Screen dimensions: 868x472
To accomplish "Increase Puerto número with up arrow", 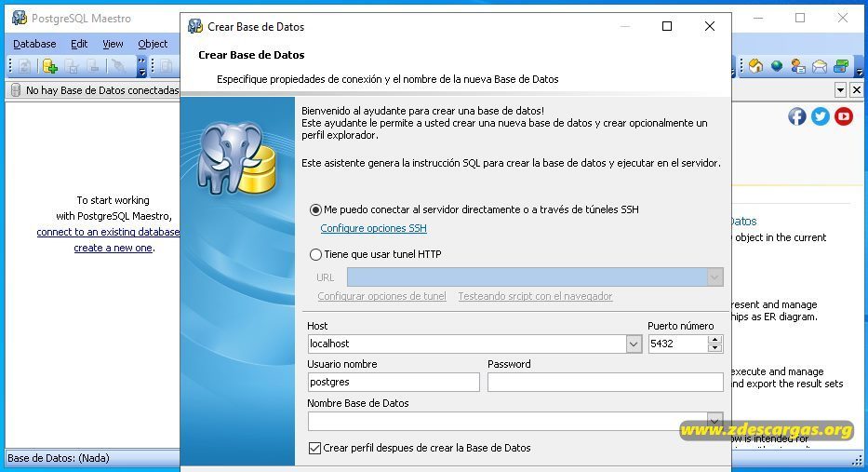I will point(714,340).
